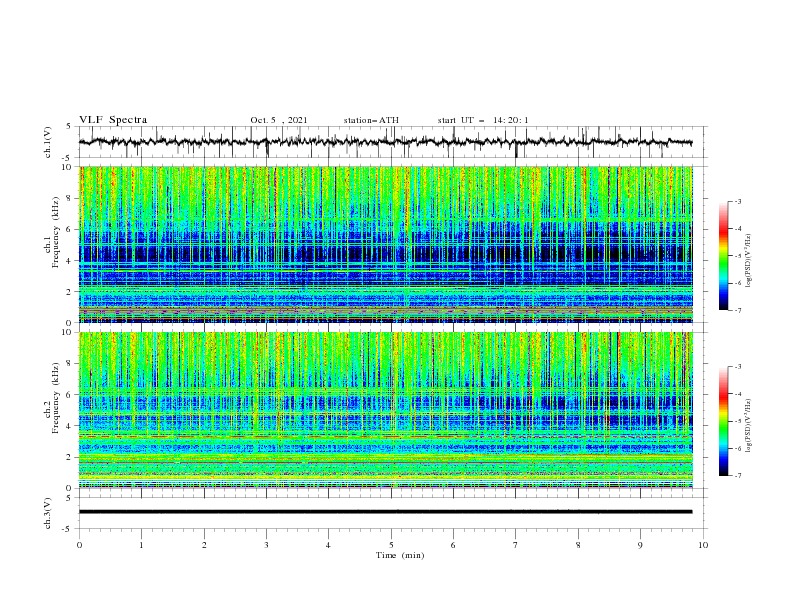Click the "5" tick on the time axis
792x612 pixels.
click(x=391, y=545)
